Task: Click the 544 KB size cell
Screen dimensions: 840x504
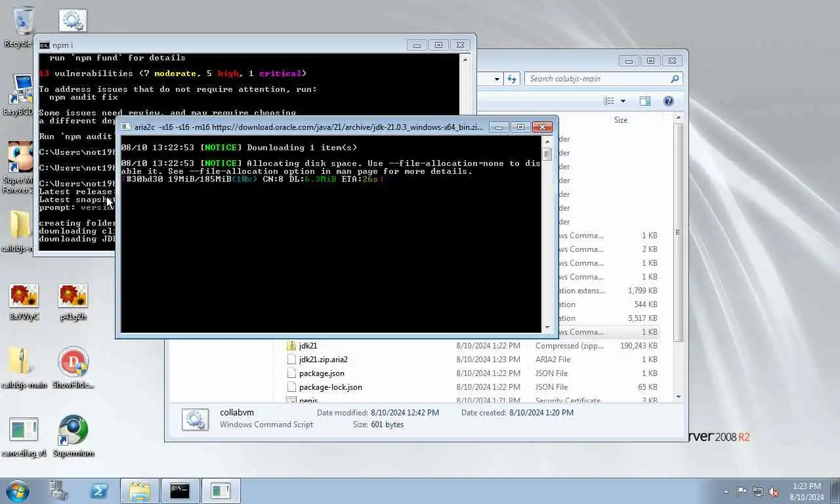Action: 645,304
